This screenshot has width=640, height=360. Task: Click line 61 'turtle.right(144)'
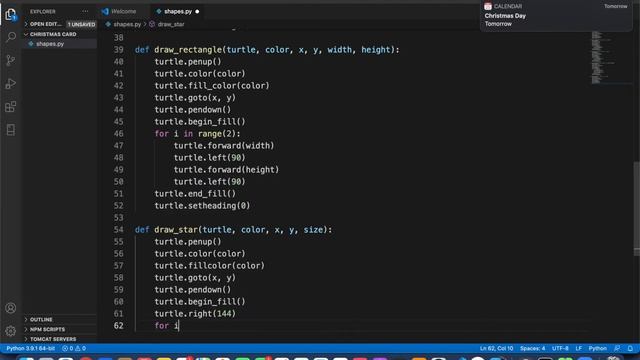(195, 314)
